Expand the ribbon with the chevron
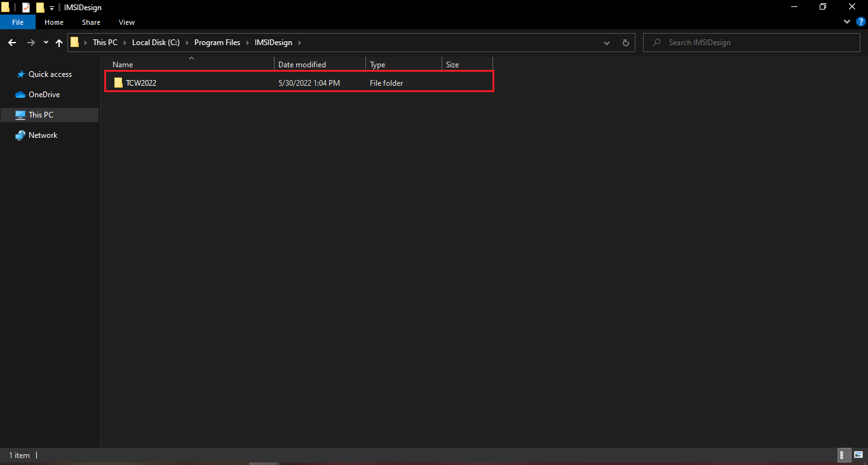 (846, 22)
